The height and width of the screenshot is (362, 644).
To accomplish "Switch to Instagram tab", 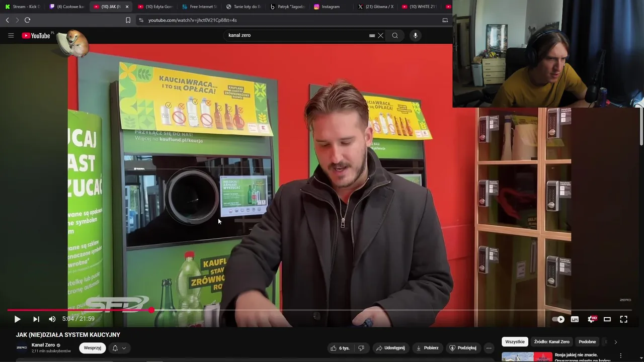I will [x=332, y=7].
